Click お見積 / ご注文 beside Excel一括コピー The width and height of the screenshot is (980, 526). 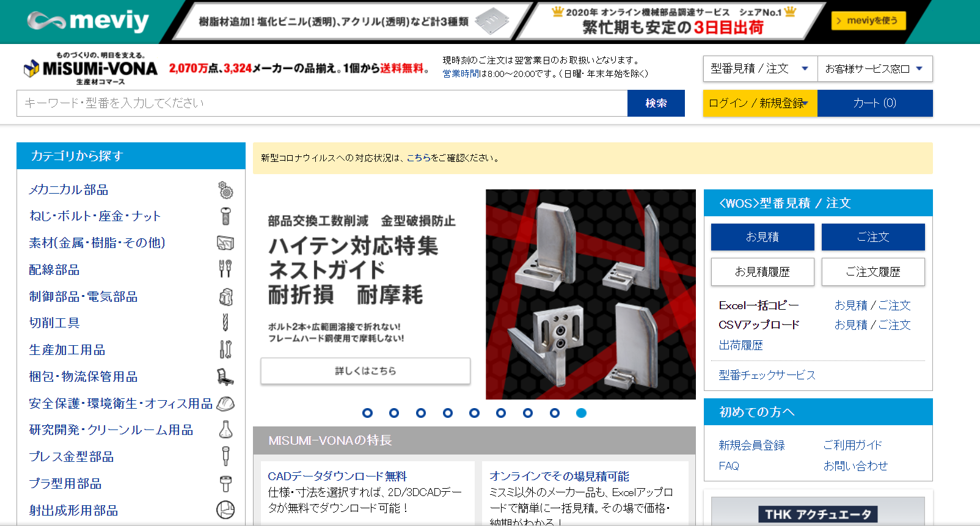pyautogui.click(x=872, y=305)
